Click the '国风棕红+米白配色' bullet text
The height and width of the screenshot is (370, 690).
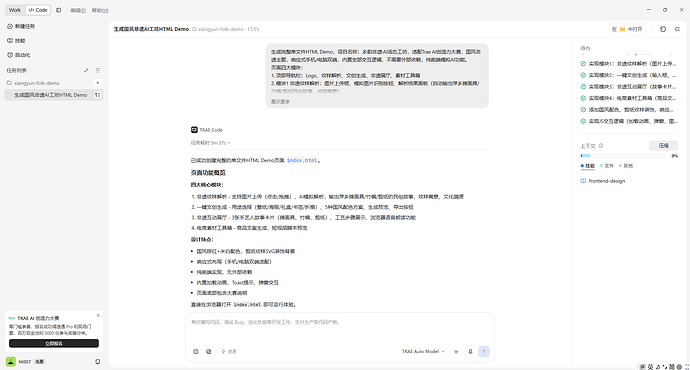coord(246,251)
